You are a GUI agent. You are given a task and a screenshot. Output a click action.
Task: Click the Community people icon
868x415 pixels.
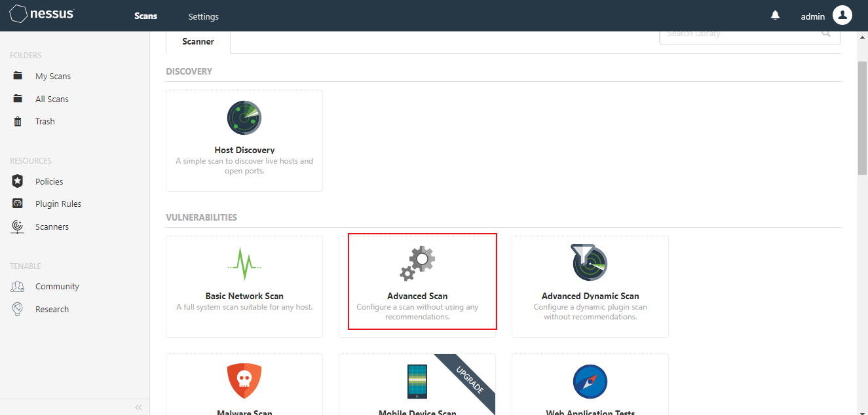point(18,286)
